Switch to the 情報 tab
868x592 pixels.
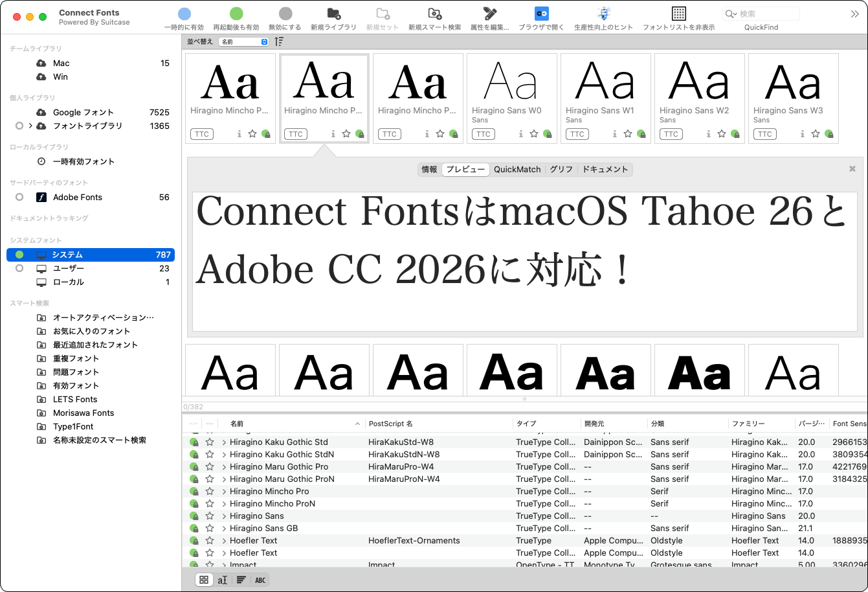(430, 170)
